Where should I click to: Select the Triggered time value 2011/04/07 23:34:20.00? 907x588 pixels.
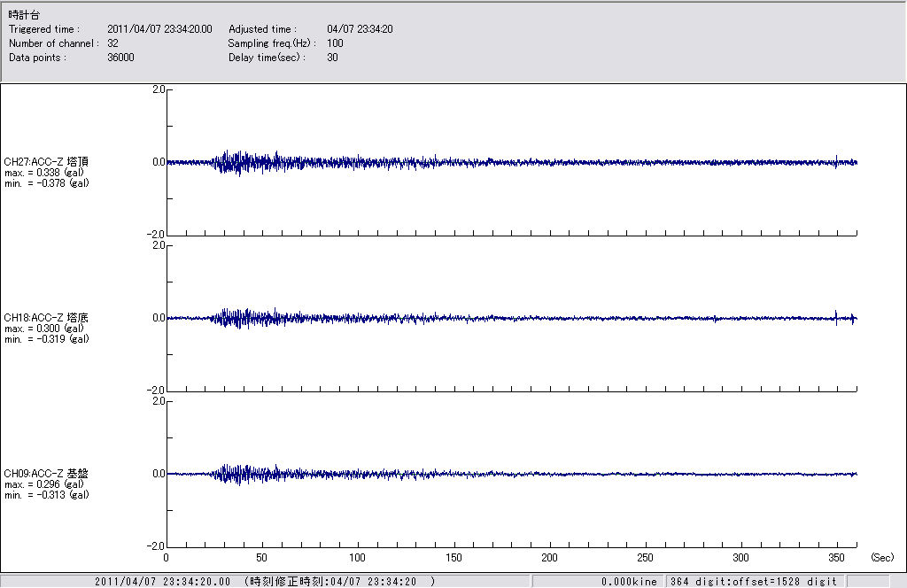[x=166, y=29]
